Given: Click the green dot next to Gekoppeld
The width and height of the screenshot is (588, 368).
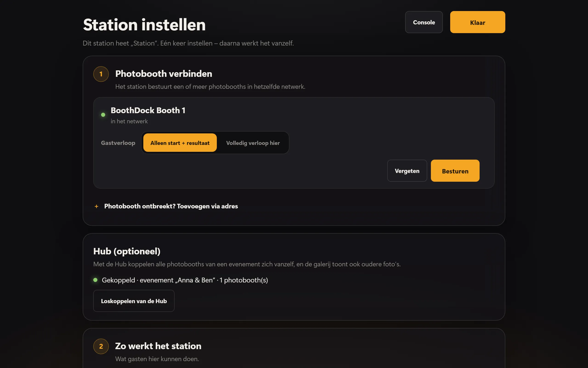Looking at the screenshot, I should (96, 280).
